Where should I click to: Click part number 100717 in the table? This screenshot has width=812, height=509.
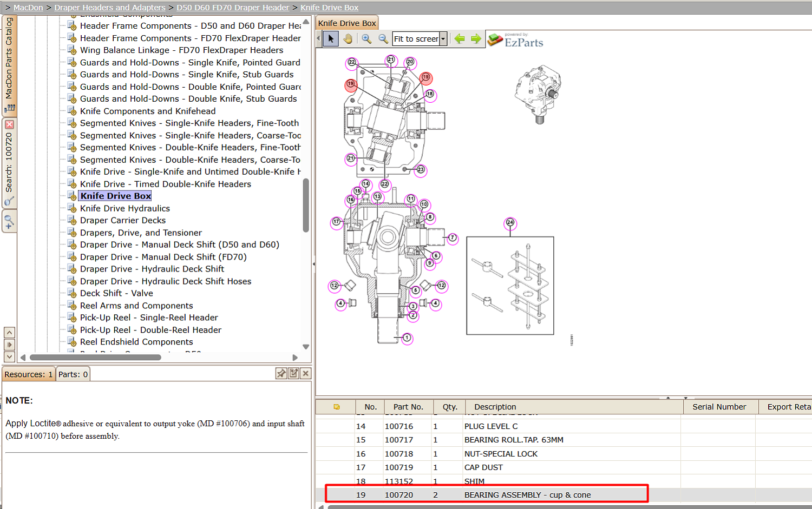tap(399, 440)
